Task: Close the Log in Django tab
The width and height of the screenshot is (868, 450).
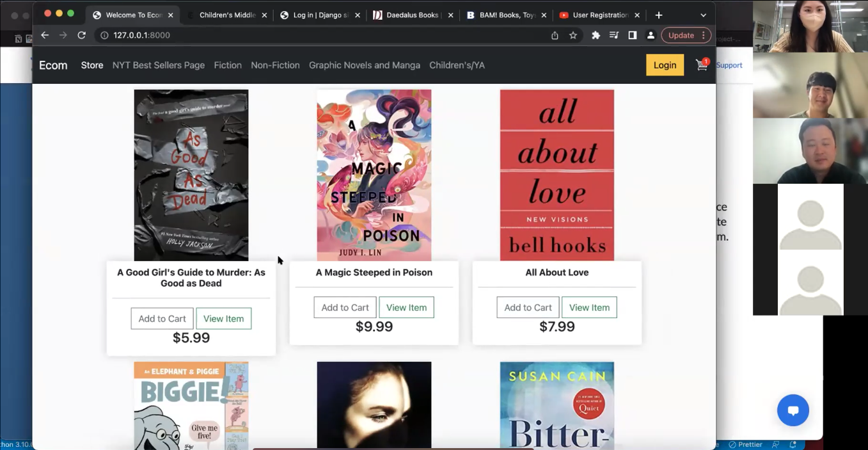Action: pos(357,15)
